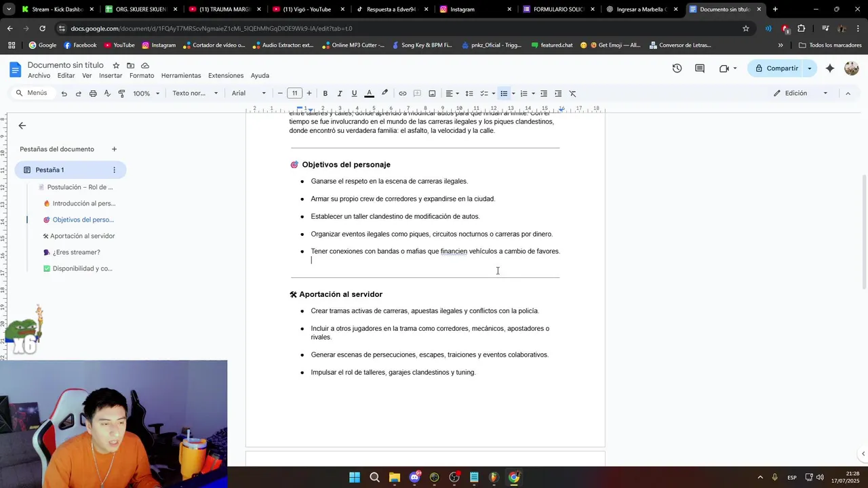Search the menus box

[x=32, y=93]
